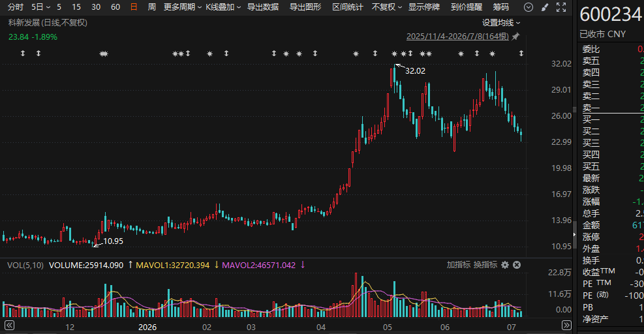Click the 涨幅 change percent row

pos(611,202)
